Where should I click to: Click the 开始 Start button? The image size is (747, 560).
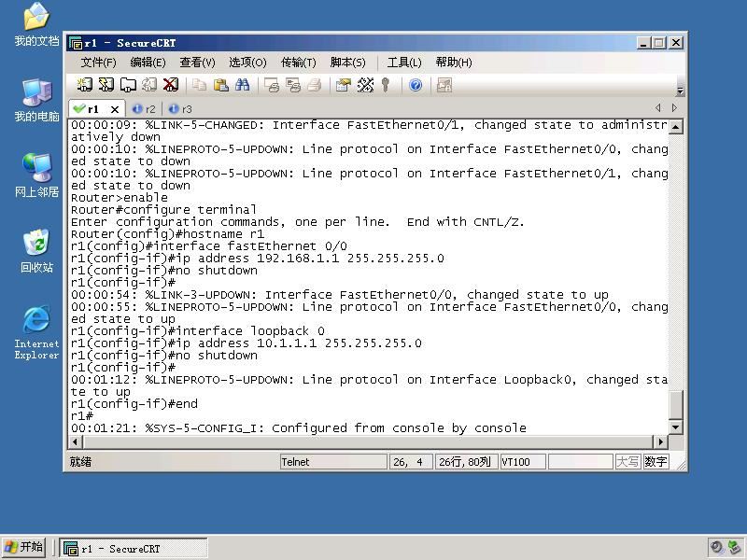(x=24, y=548)
